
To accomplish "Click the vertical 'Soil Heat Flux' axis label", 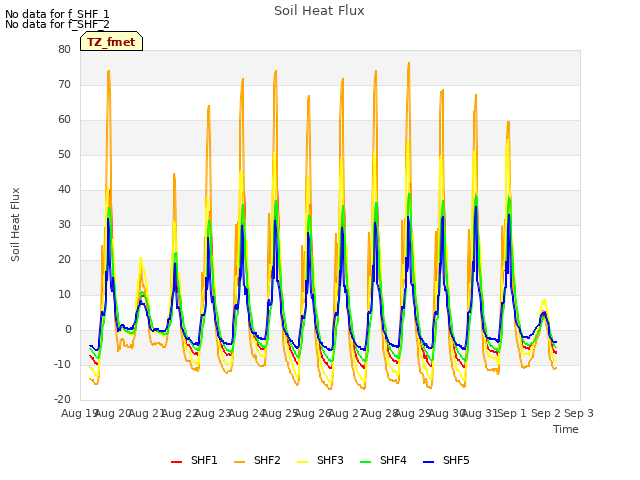I will [x=15, y=224].
